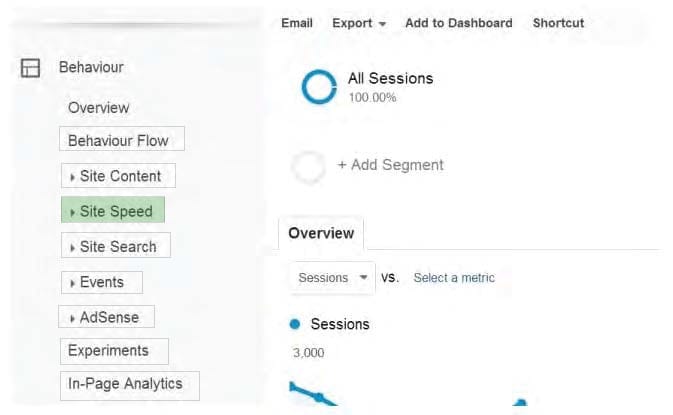Click the Email button
Image resolution: width=673 pixels, height=415 pixels.
[x=297, y=23]
